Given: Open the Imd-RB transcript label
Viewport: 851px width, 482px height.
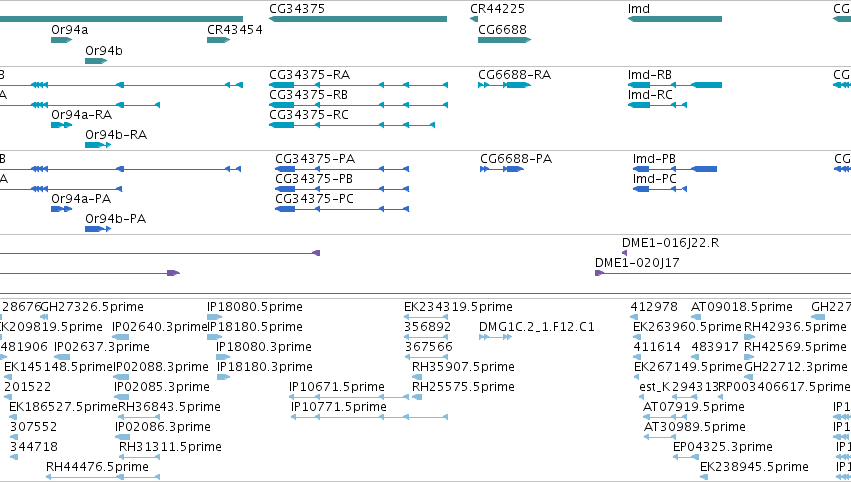Looking at the screenshot, I should (650, 74).
